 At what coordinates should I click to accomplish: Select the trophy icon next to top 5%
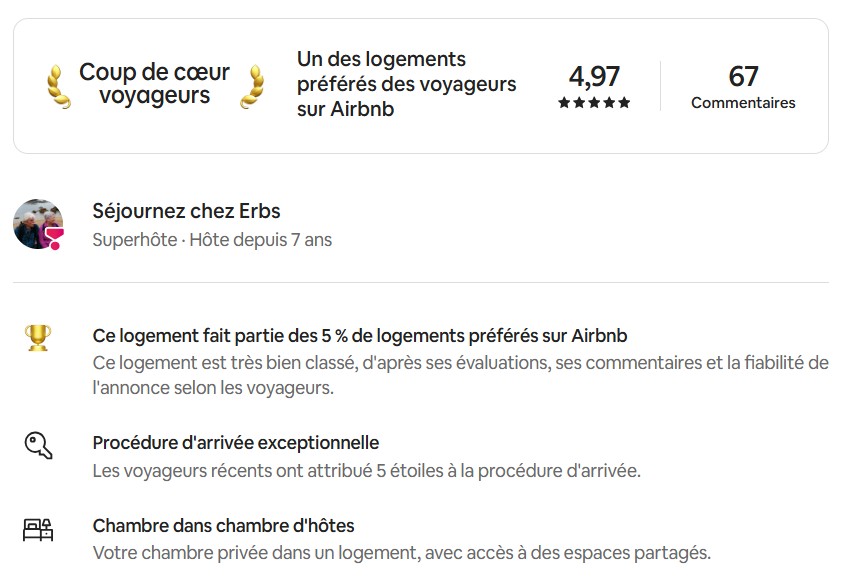[38, 338]
